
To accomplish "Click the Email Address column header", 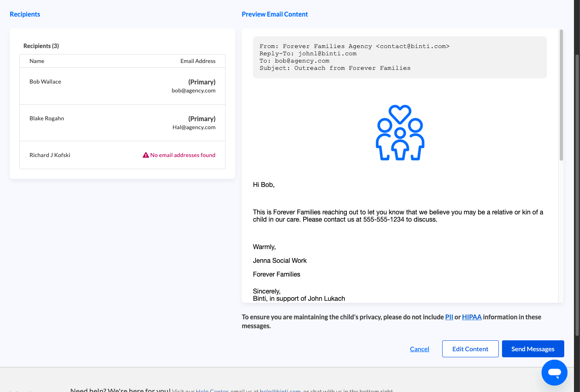I will click(198, 61).
